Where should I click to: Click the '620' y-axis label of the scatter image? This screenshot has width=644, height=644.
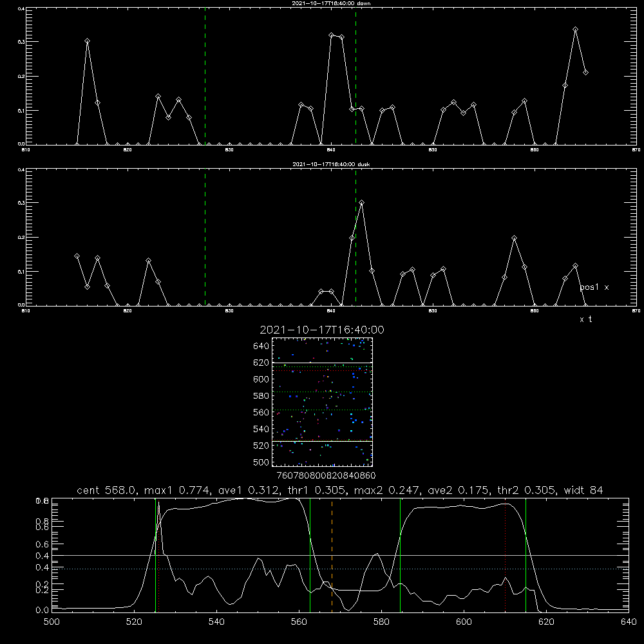coord(261,363)
